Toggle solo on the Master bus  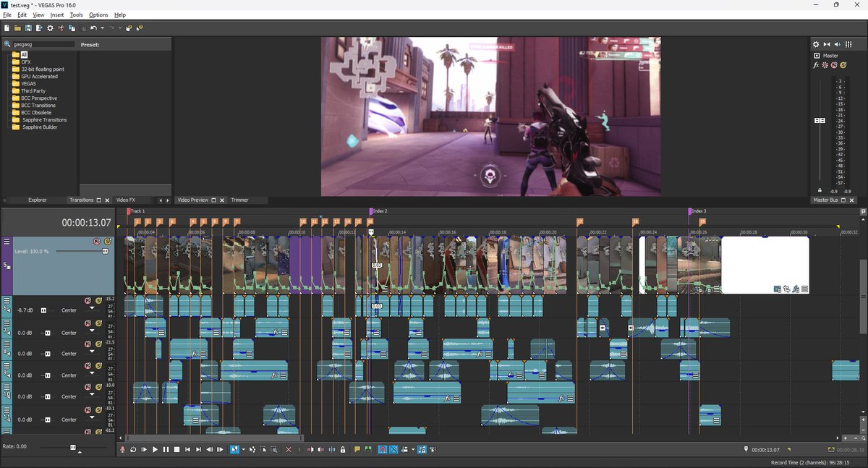pyautogui.click(x=843, y=65)
